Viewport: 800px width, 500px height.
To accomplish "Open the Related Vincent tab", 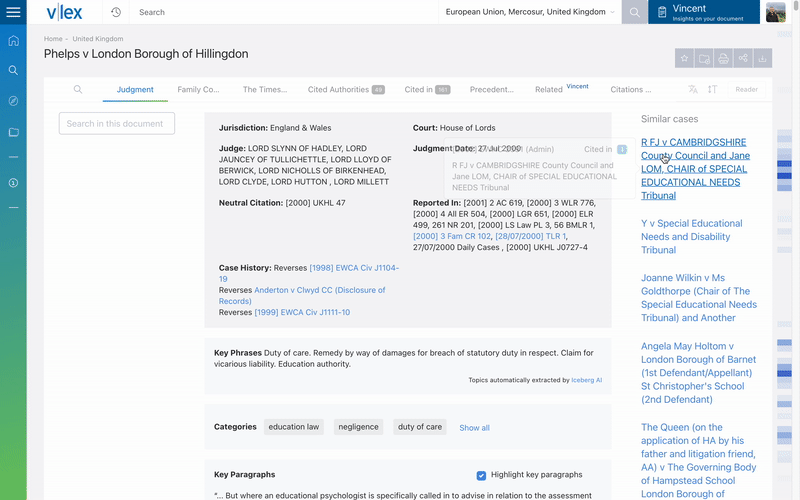I will click(561, 89).
